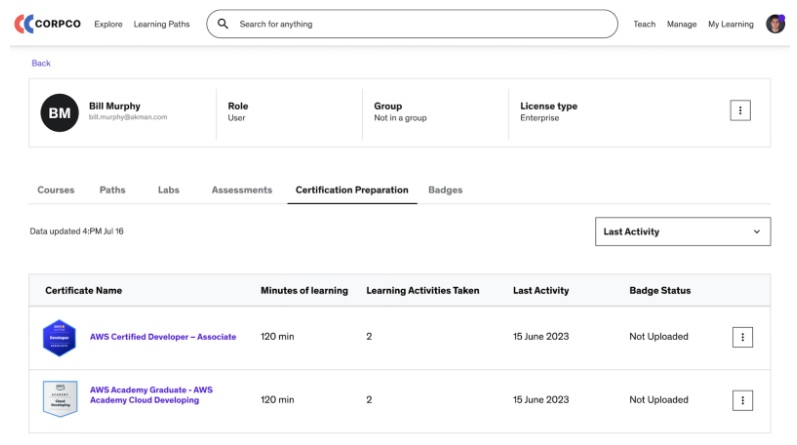797x445 pixels.
Task: Open My Learning in top navigation
Action: (x=730, y=24)
